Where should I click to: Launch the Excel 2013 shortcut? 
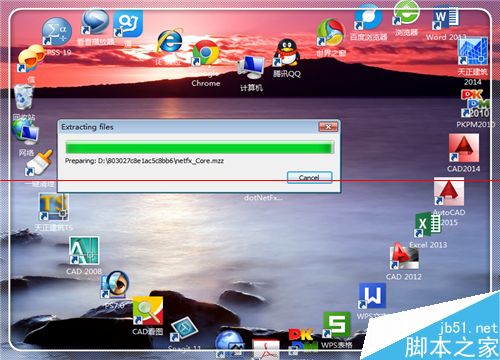point(428,225)
